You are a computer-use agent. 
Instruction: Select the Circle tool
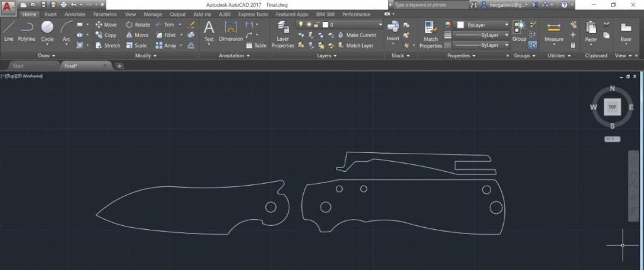(x=47, y=31)
